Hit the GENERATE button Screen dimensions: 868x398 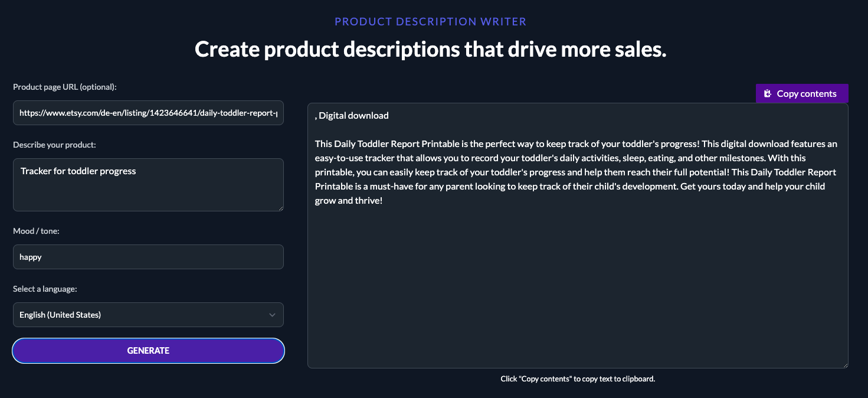click(x=148, y=351)
